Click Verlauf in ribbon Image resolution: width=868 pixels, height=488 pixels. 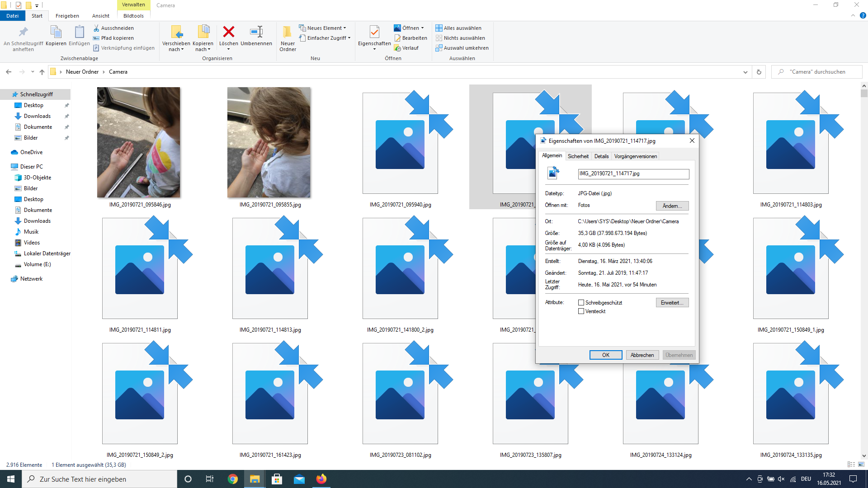pos(406,48)
